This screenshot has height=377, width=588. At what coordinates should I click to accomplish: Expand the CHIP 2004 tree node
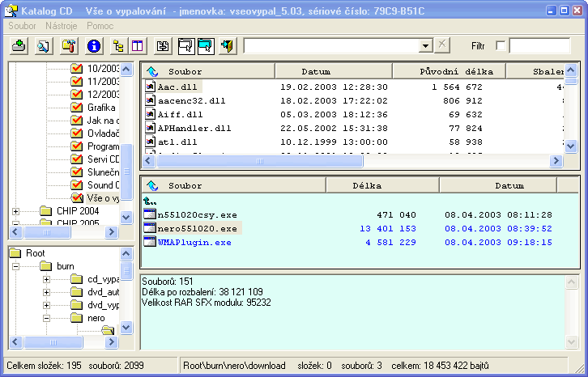pyautogui.click(x=15, y=211)
